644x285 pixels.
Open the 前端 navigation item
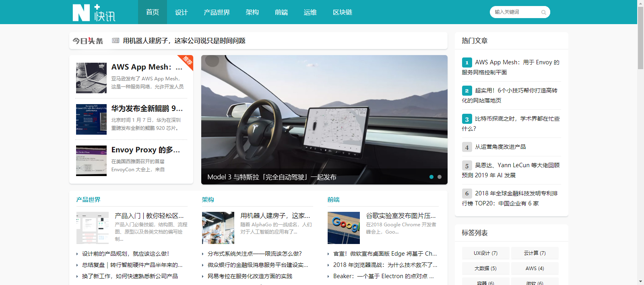click(281, 12)
